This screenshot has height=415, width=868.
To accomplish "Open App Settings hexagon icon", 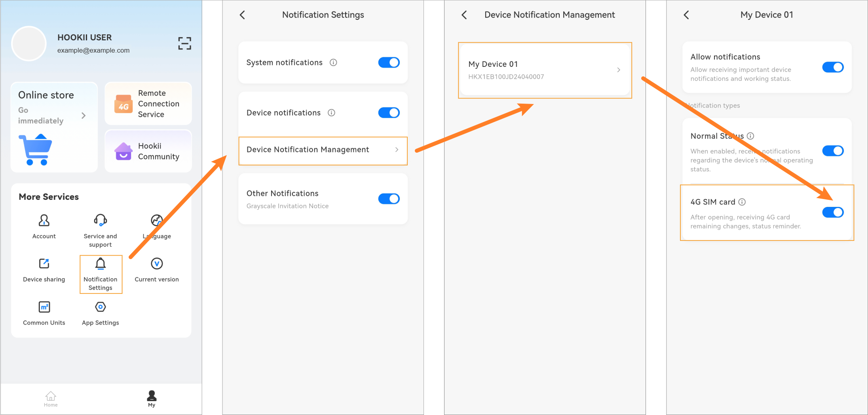I will coord(101,307).
